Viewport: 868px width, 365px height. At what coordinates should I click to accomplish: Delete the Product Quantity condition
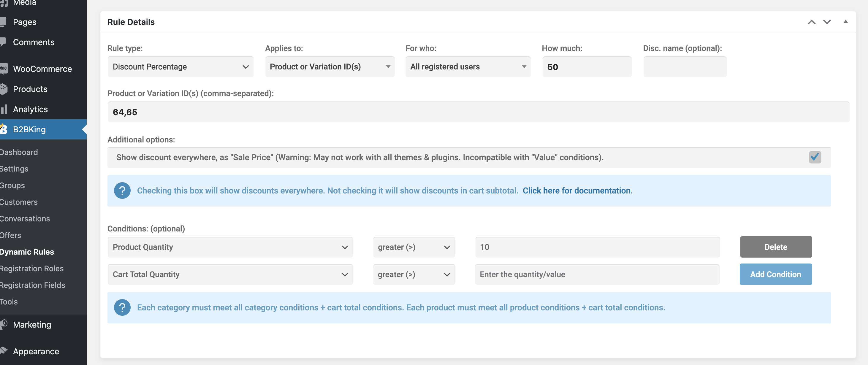pyautogui.click(x=776, y=247)
